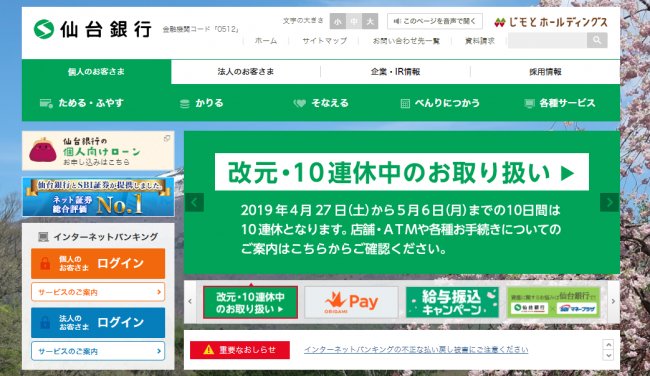Open the サイトマップ link
This screenshot has width=650, height=376.
[x=325, y=41]
